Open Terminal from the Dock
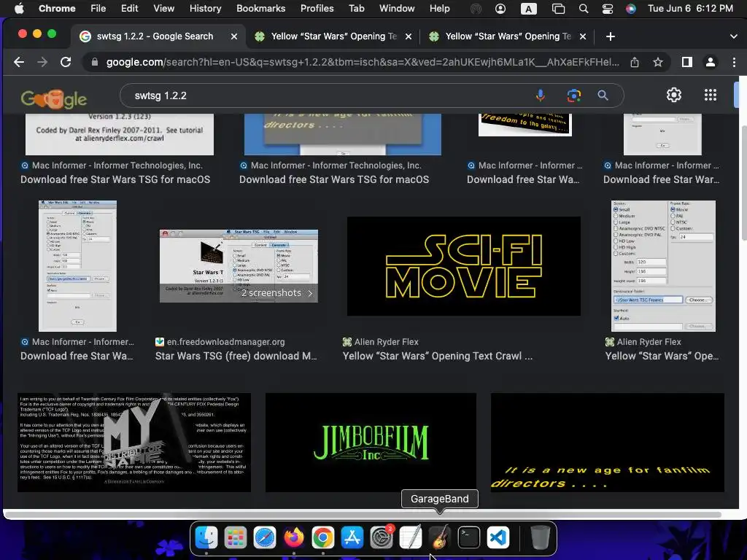Screen dimensions: 747x560 (x=469, y=537)
